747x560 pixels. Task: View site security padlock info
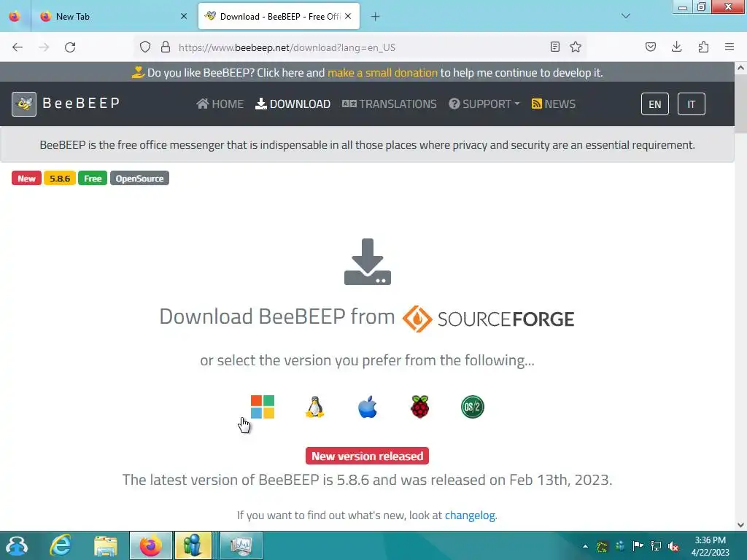(166, 47)
